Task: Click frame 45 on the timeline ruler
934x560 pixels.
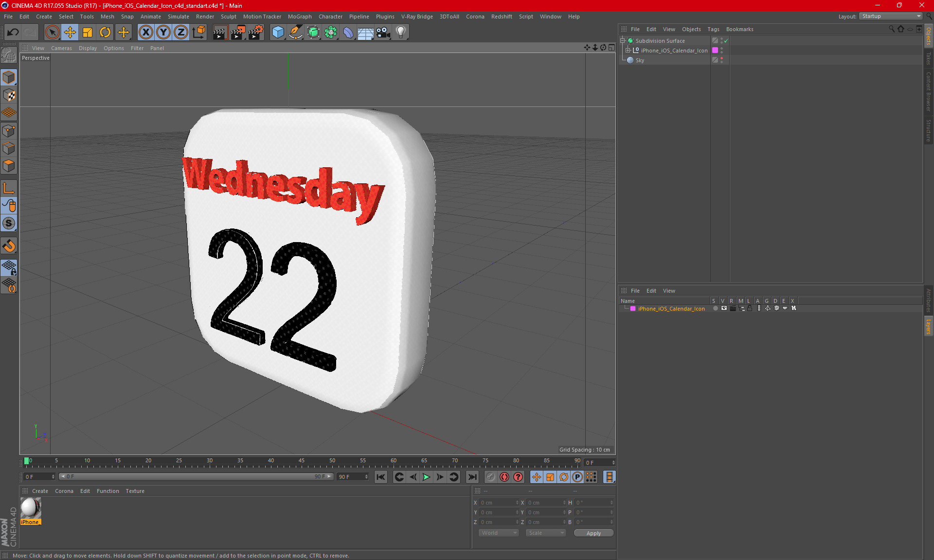Action: tap(302, 461)
